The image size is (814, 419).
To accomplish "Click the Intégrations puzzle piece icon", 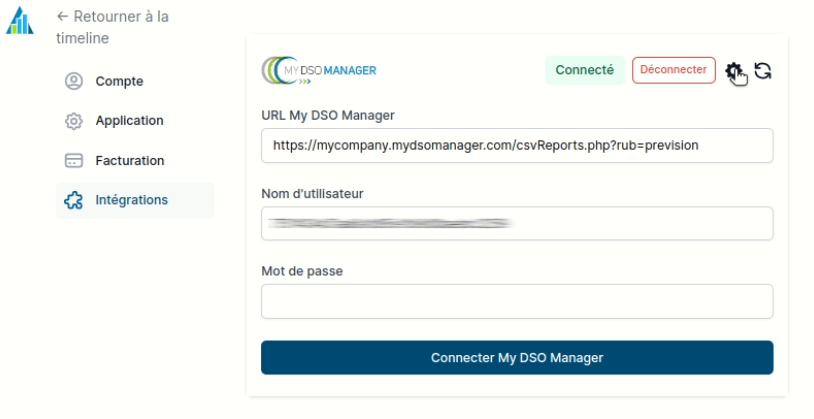I will [x=73, y=200].
